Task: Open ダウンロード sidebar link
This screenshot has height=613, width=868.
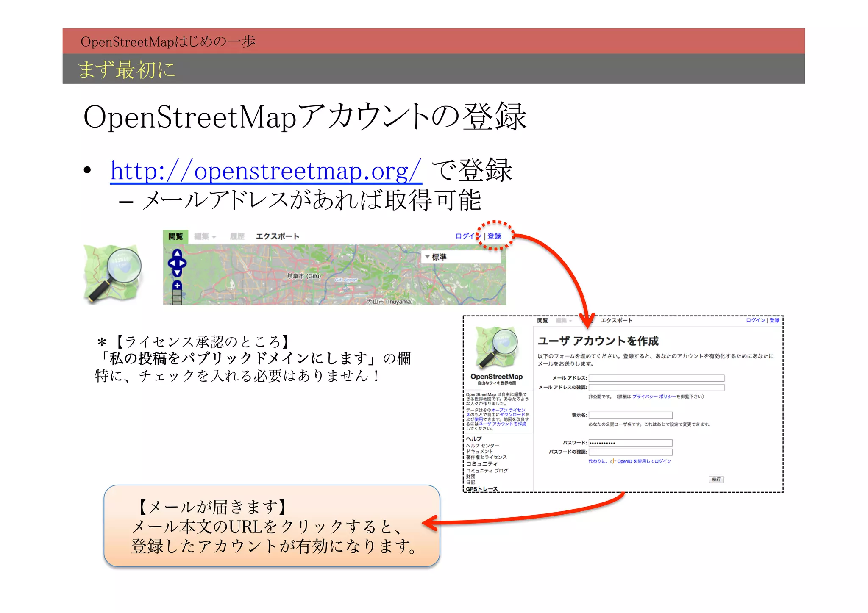Action: 512,415
